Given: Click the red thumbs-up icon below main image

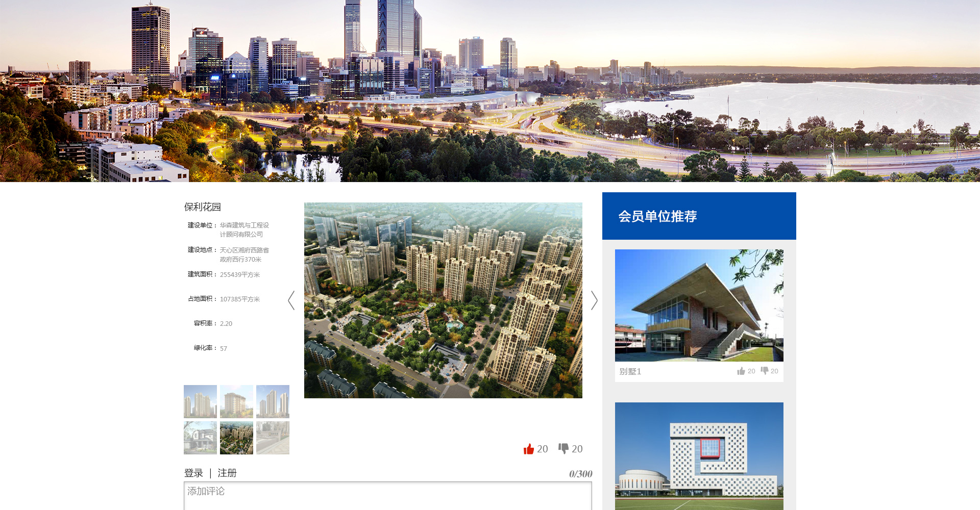Looking at the screenshot, I should point(528,449).
